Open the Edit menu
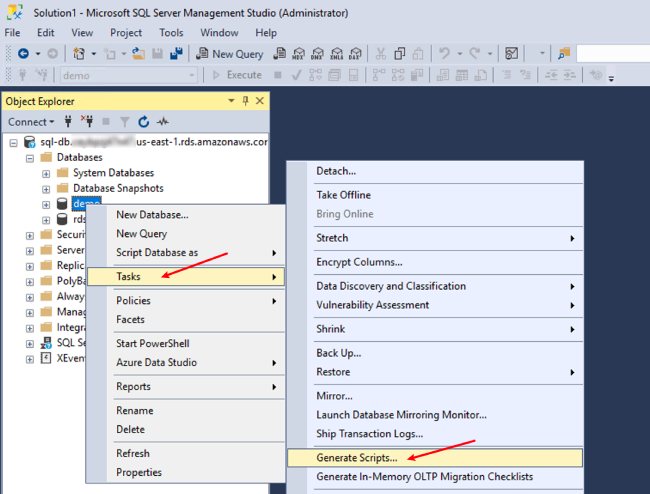Image resolution: width=650 pixels, height=494 pixels. [x=46, y=33]
